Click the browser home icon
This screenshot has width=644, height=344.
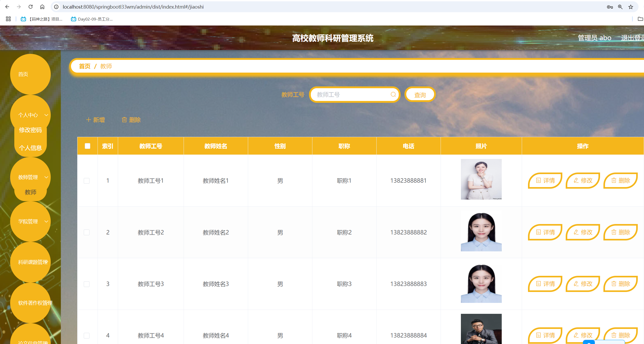point(42,7)
